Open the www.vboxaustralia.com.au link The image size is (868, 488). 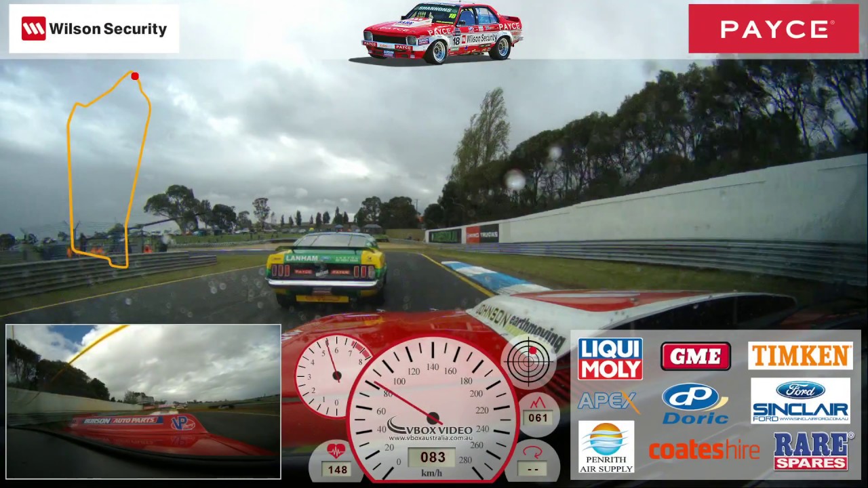pyautogui.click(x=430, y=439)
